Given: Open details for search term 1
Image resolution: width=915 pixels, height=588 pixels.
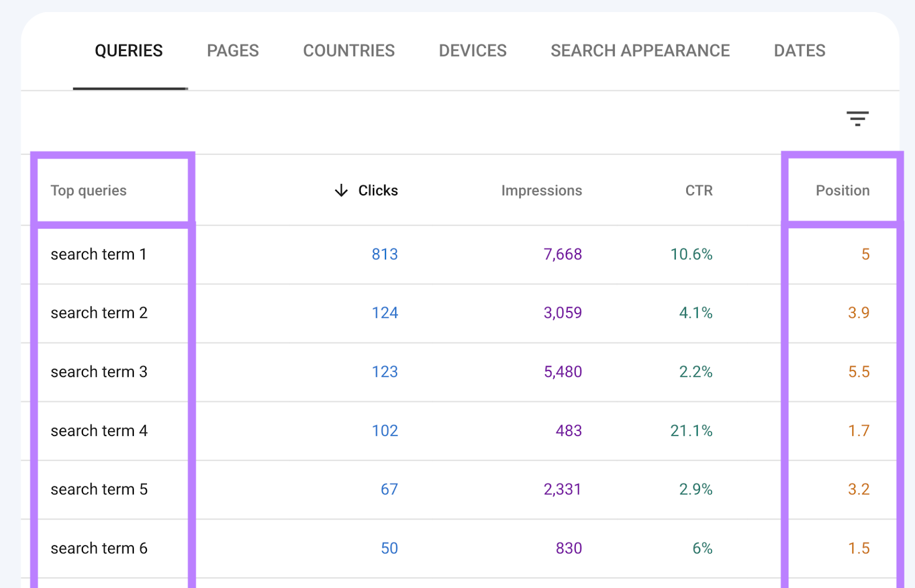Looking at the screenshot, I should pyautogui.click(x=98, y=254).
